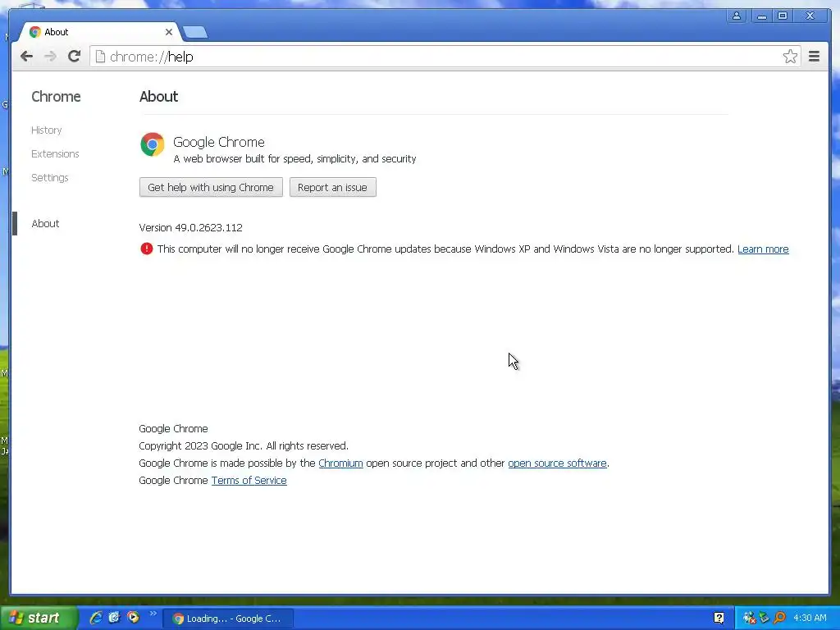Go back using the browser back arrow
Viewport: 840px width, 630px height.
(x=27, y=57)
